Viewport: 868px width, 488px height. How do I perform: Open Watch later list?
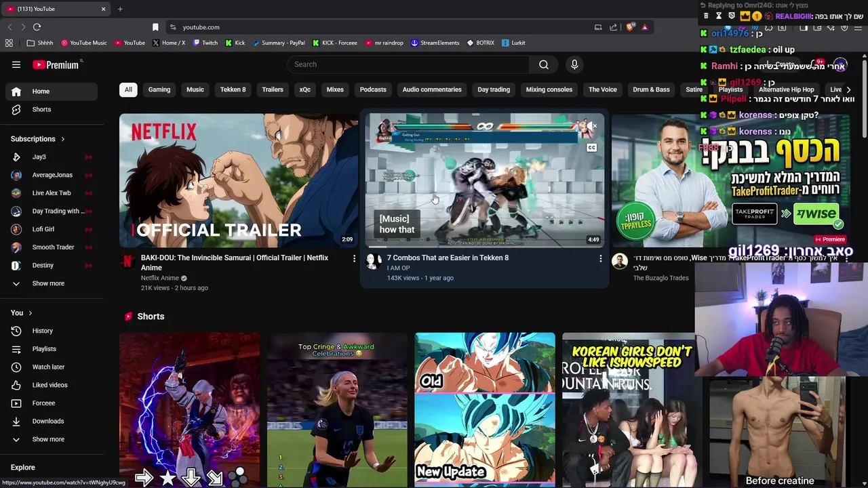[52, 367]
